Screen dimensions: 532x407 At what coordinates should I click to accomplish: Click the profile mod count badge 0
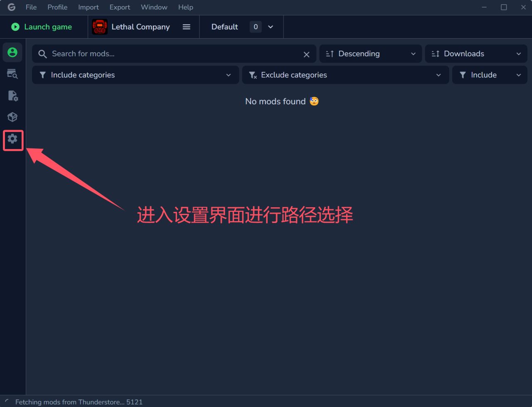256,27
